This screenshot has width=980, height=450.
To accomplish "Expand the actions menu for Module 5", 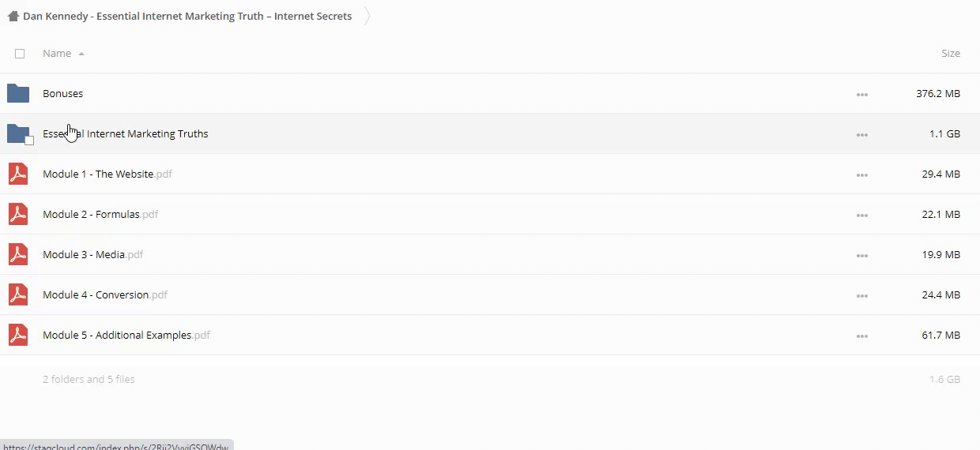I will [x=861, y=336].
